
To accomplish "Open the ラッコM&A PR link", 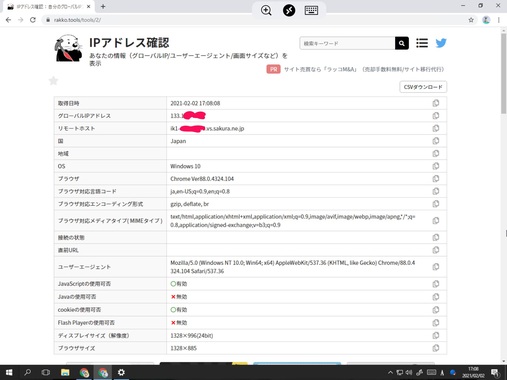I will coord(364,69).
